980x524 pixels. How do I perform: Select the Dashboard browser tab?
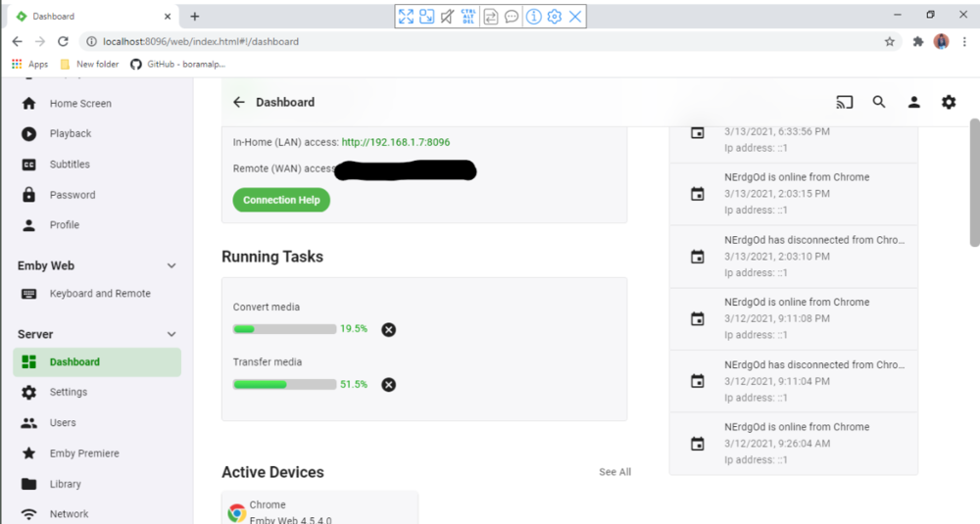tap(94, 17)
